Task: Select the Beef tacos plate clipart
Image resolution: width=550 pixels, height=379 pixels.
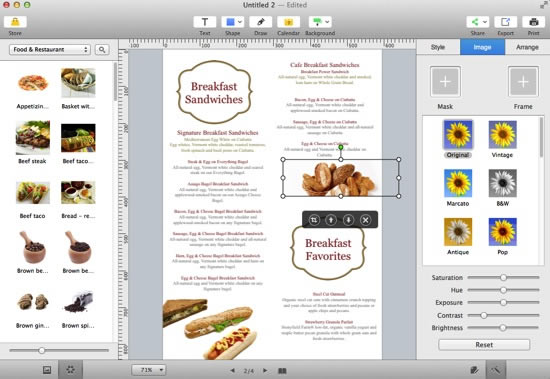Action: click(78, 138)
